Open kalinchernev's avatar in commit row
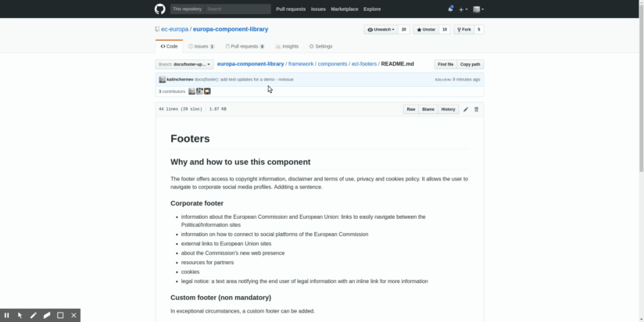Viewport: 644px width, 322px height. pyautogui.click(x=163, y=79)
